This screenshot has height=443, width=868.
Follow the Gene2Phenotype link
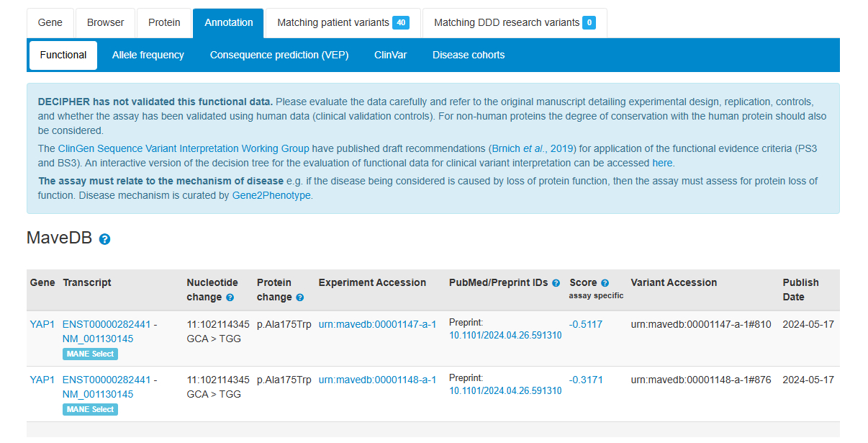(271, 195)
